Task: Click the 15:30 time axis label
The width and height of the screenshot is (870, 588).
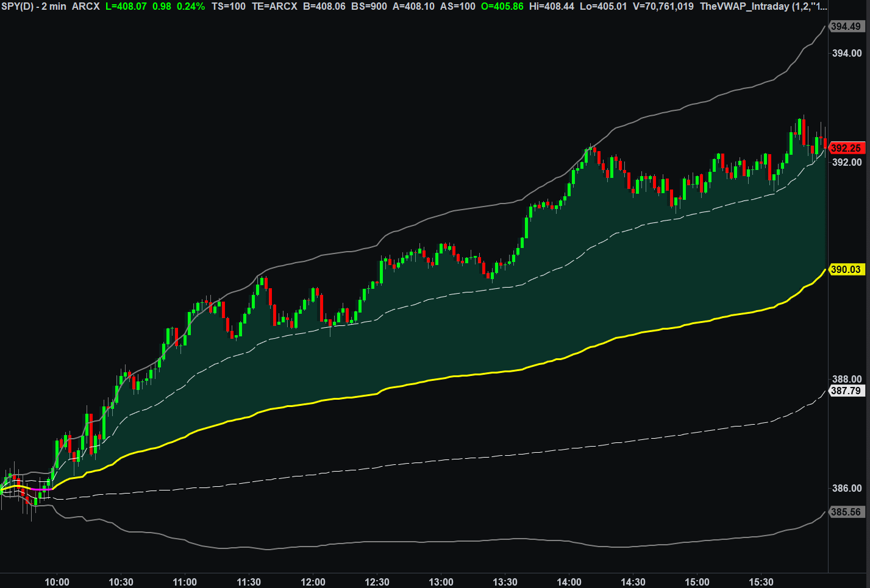Action: (x=761, y=582)
